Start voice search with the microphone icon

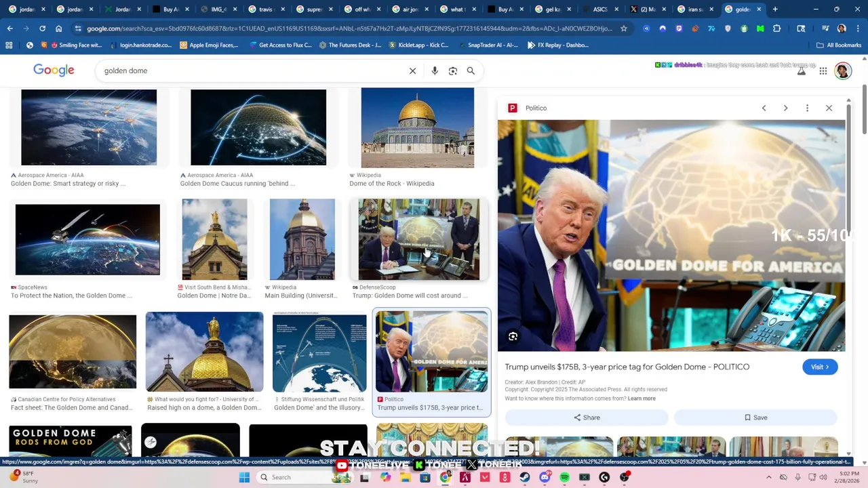click(x=435, y=70)
